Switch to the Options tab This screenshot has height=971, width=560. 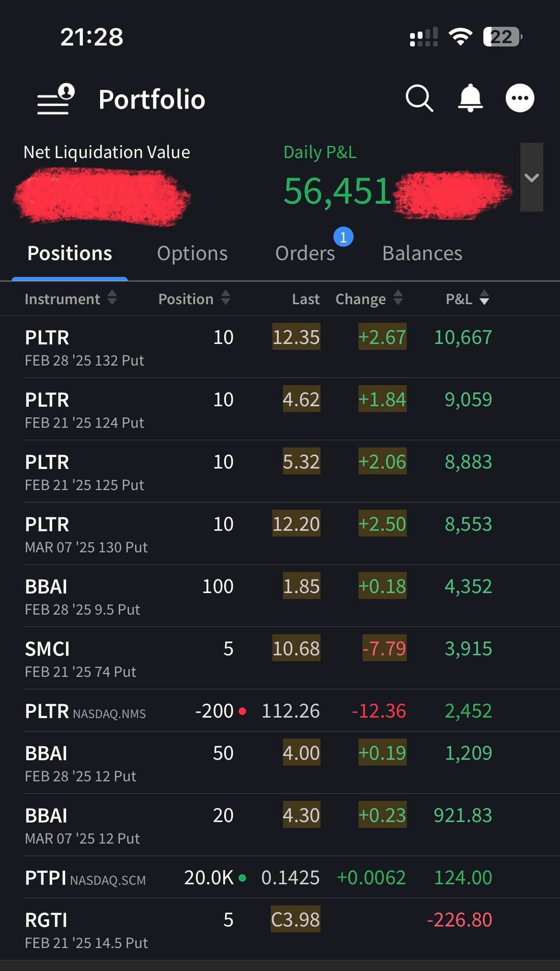pos(192,253)
